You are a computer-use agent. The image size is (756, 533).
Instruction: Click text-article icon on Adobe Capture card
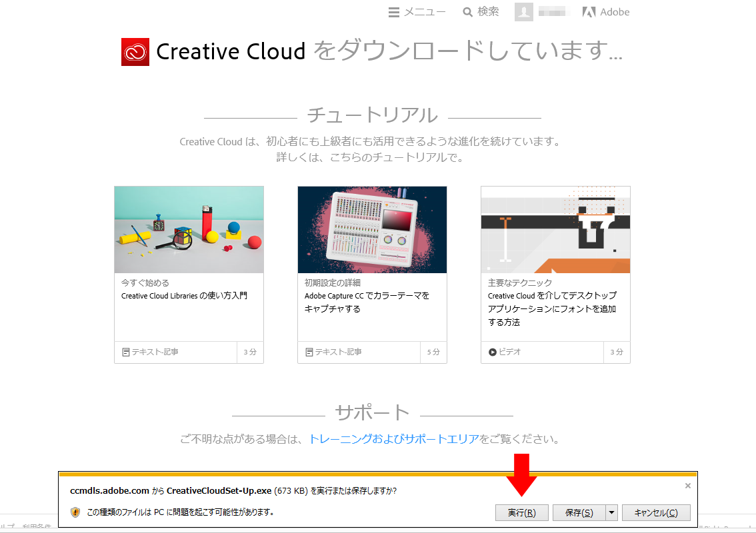coord(309,352)
